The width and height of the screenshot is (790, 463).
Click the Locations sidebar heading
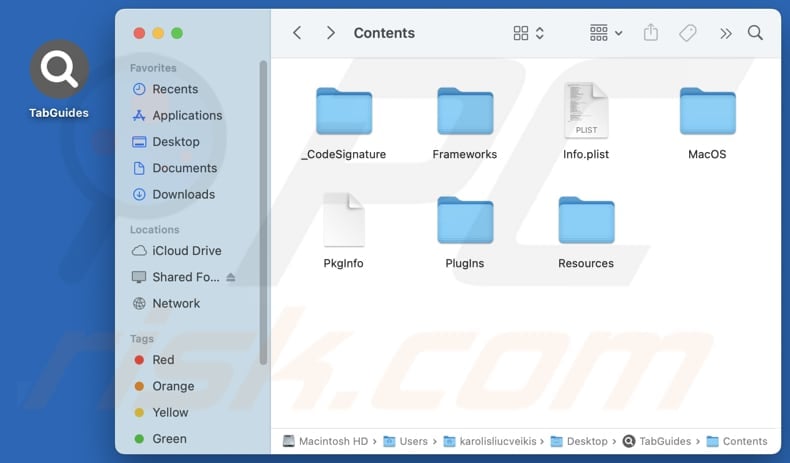[155, 230]
